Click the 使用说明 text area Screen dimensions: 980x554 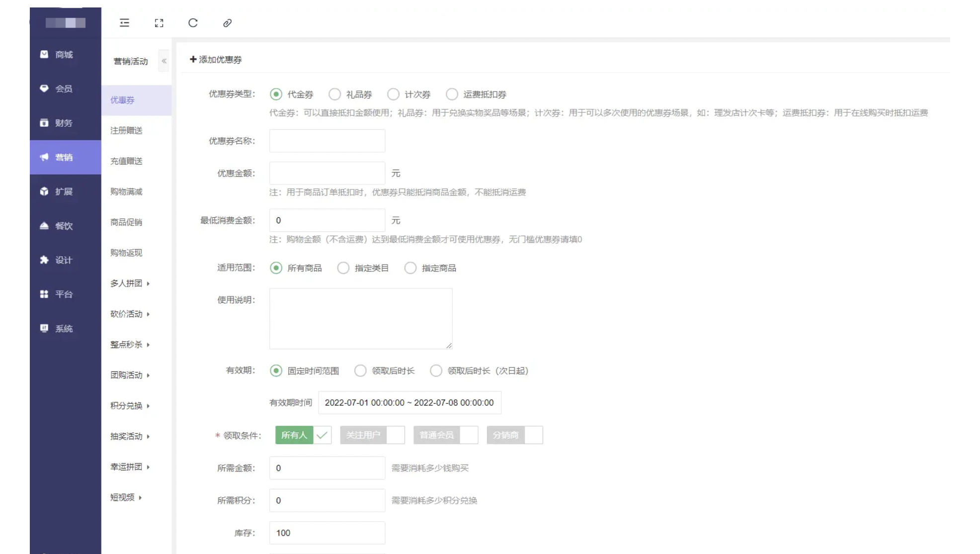click(x=361, y=319)
